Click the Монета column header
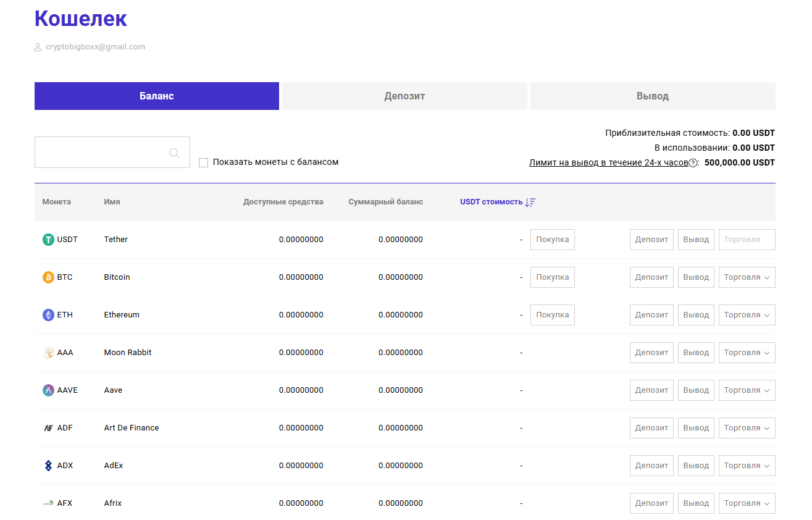This screenshot has width=812, height=520. click(x=57, y=202)
